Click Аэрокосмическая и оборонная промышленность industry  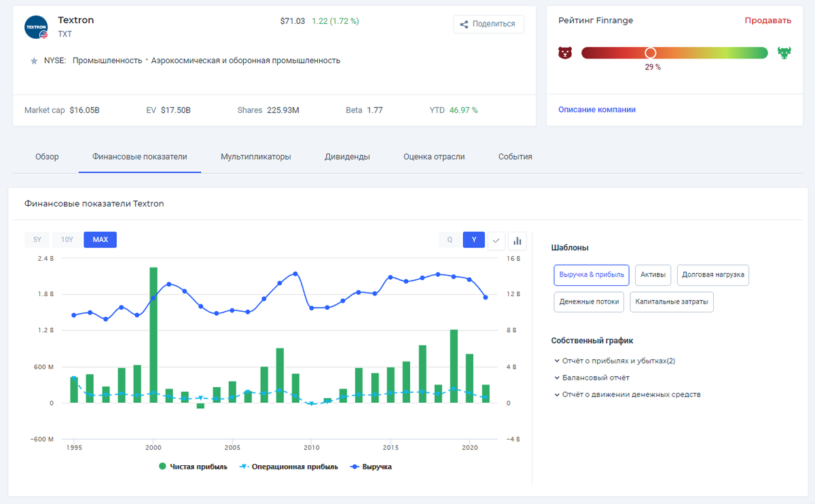pos(246,60)
